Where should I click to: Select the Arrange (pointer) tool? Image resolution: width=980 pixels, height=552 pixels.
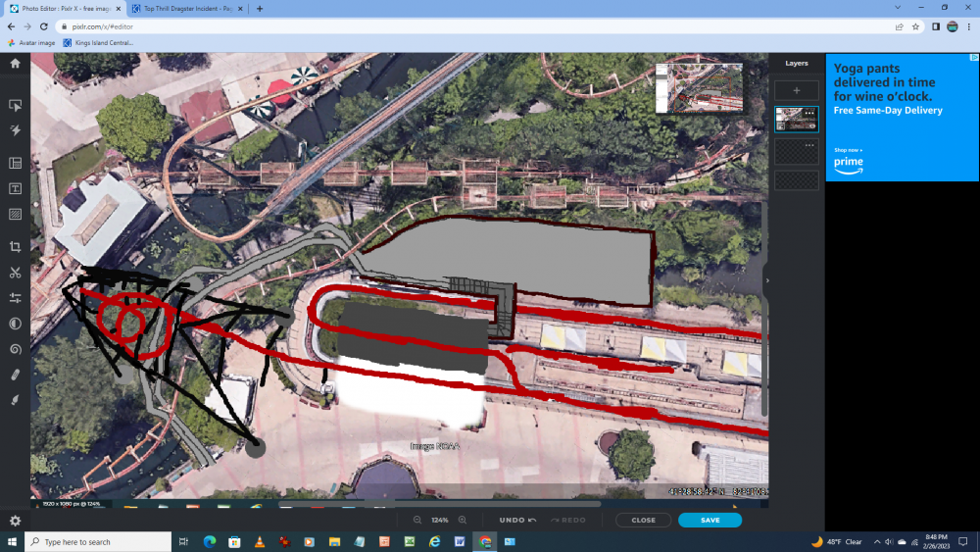click(15, 105)
